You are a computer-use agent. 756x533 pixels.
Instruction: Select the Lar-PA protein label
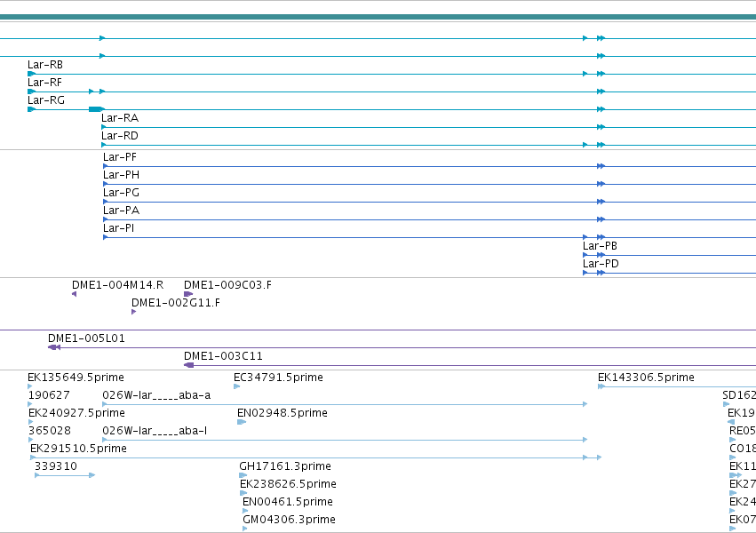click(x=121, y=211)
